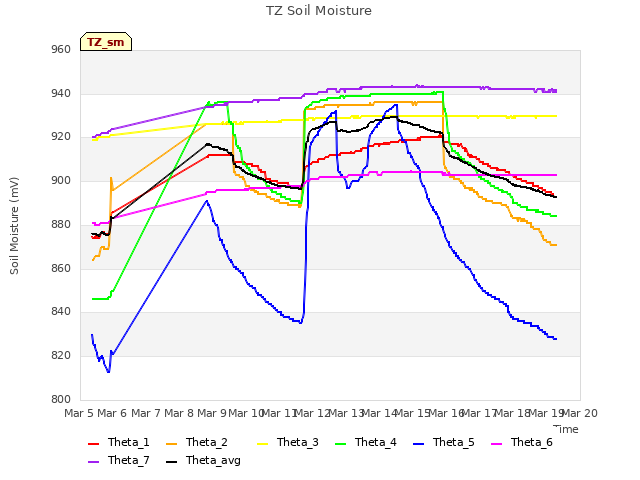
Task: Click the 820 y-axis tick label
Action: point(61,356)
